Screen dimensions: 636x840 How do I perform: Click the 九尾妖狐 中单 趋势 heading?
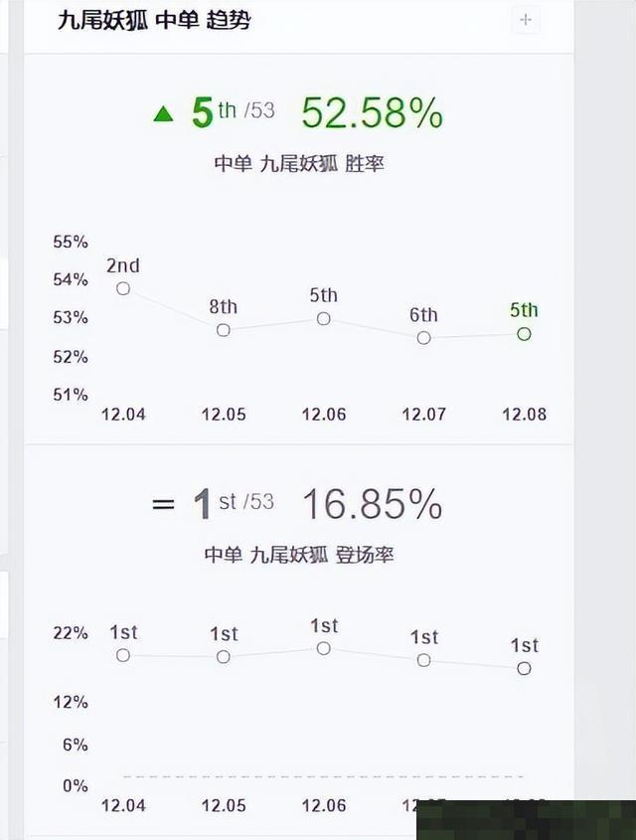point(154,20)
